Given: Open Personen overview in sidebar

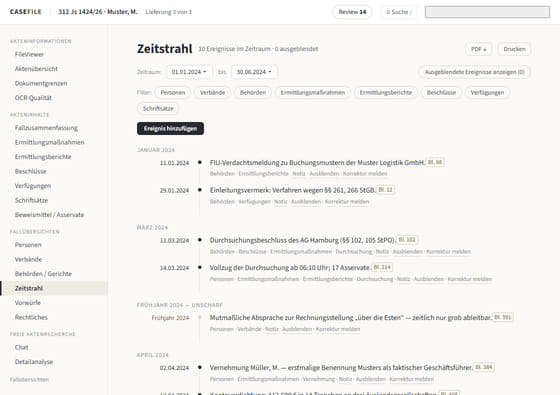Looking at the screenshot, I should tap(28, 245).
